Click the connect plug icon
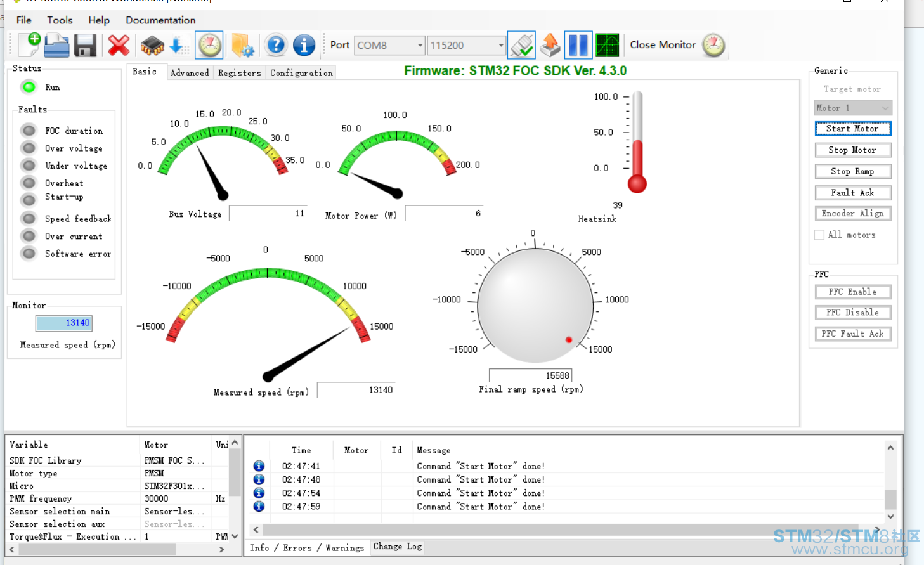 (521, 45)
